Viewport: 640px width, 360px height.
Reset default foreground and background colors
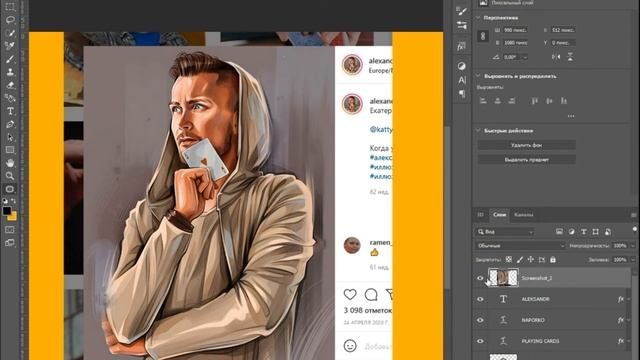pyautogui.click(x=5, y=201)
